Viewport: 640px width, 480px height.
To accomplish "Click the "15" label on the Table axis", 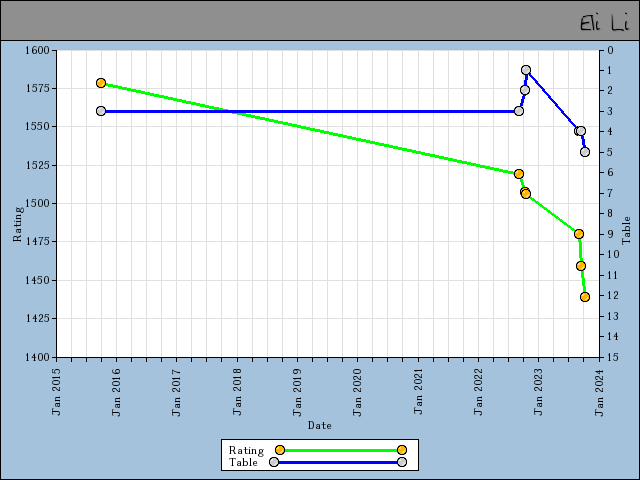I will point(613,358).
